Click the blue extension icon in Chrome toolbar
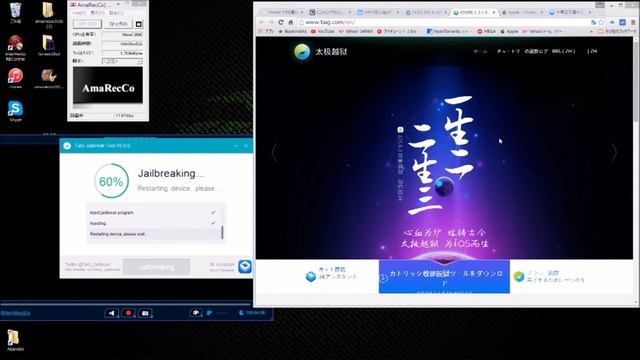Image resolution: width=640 pixels, height=360 pixels. coord(622,22)
